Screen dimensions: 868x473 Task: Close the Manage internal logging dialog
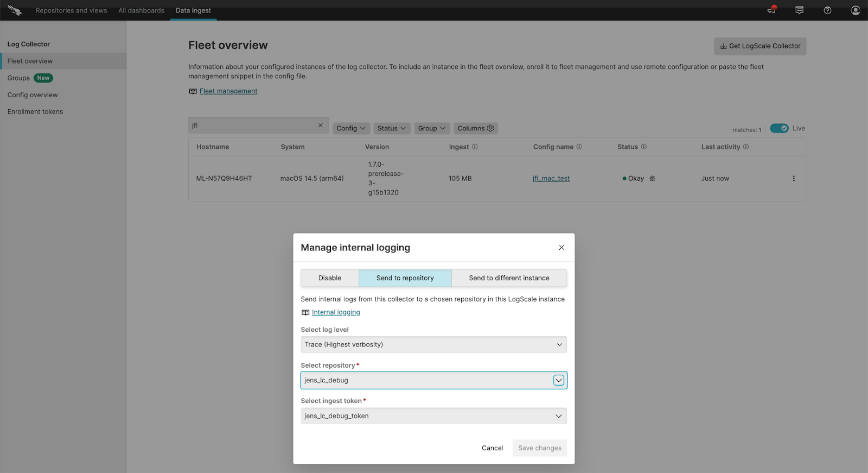tap(561, 248)
